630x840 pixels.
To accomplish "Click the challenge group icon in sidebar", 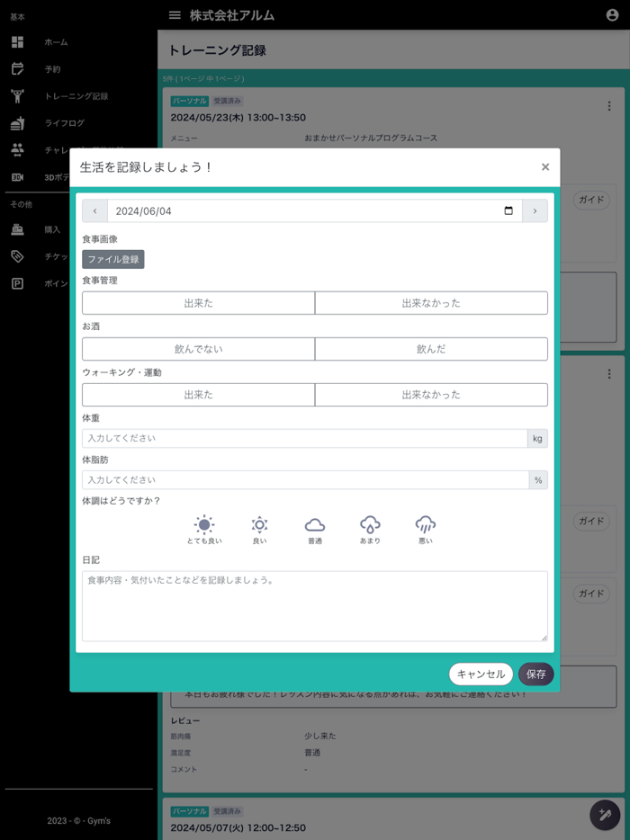I will [x=18, y=150].
